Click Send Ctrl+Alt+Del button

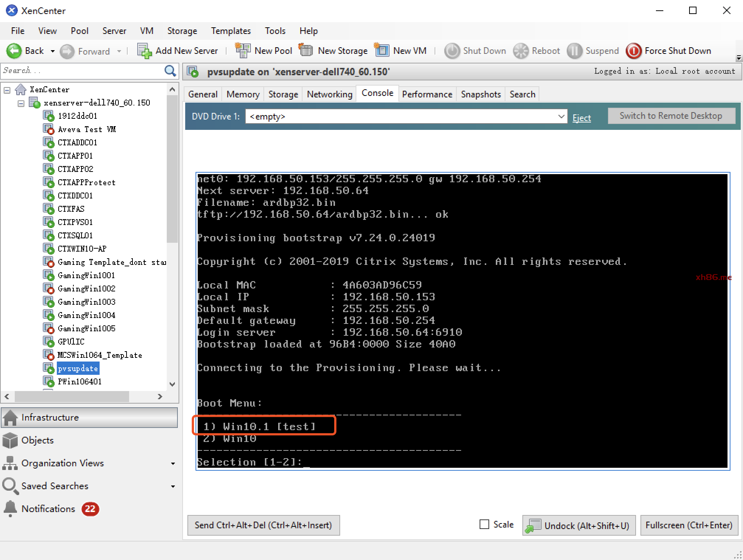[263, 525]
